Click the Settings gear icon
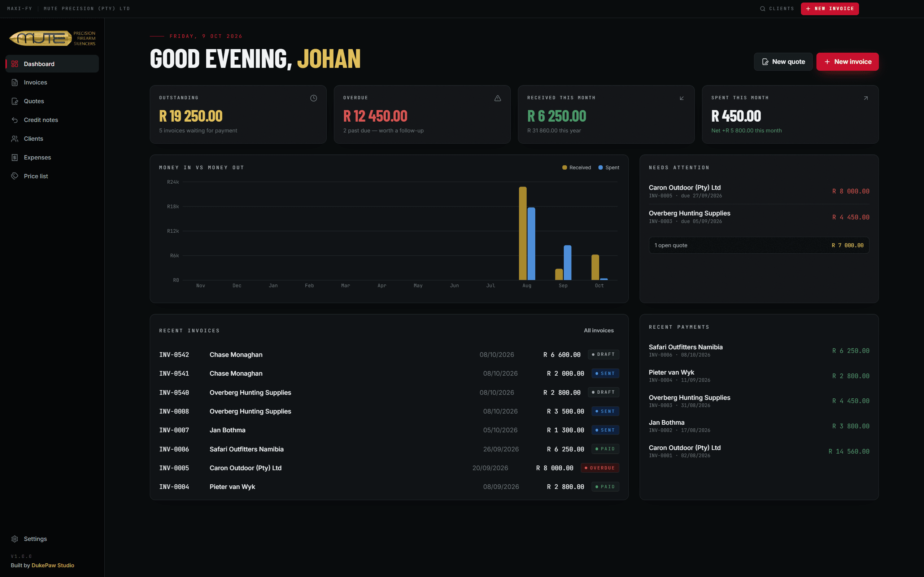Screen dimensions: 924x577 [14, 539]
